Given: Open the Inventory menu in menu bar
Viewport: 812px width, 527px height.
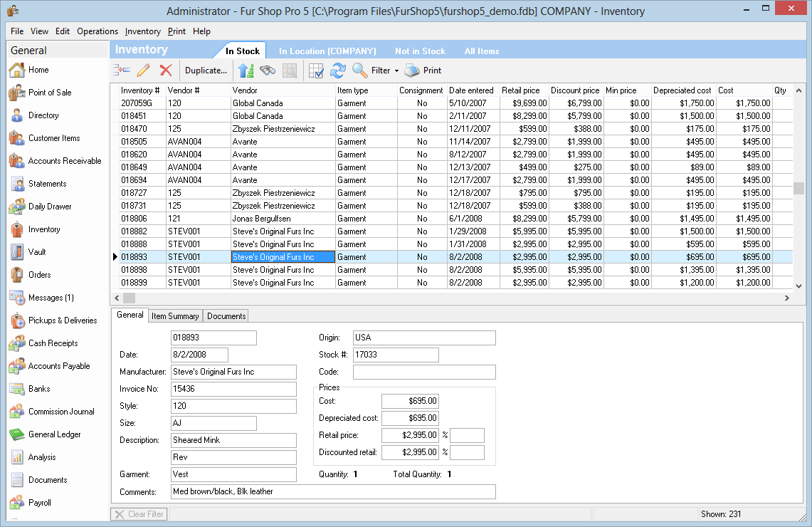Looking at the screenshot, I should point(142,31).
